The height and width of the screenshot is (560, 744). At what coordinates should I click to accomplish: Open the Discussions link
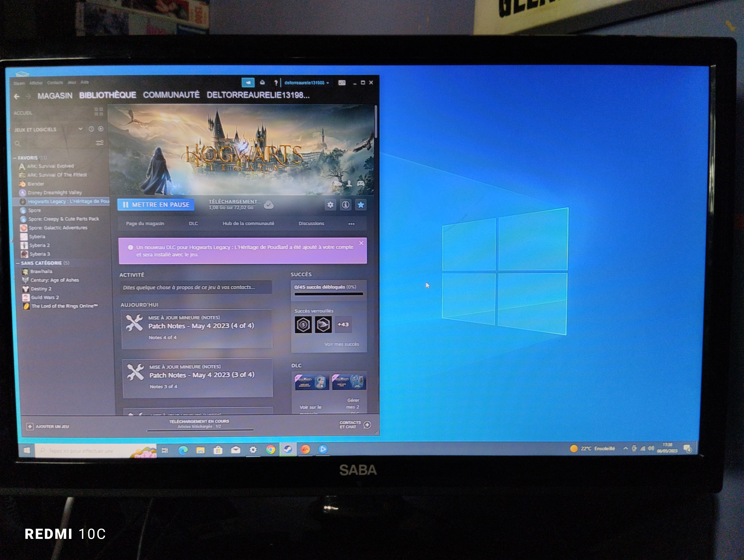click(311, 223)
